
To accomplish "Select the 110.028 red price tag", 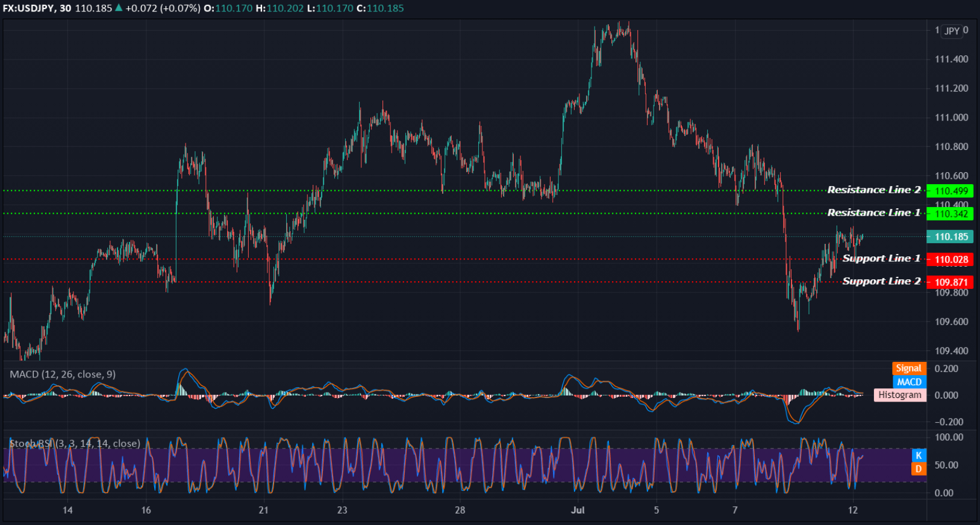I will 950,259.
